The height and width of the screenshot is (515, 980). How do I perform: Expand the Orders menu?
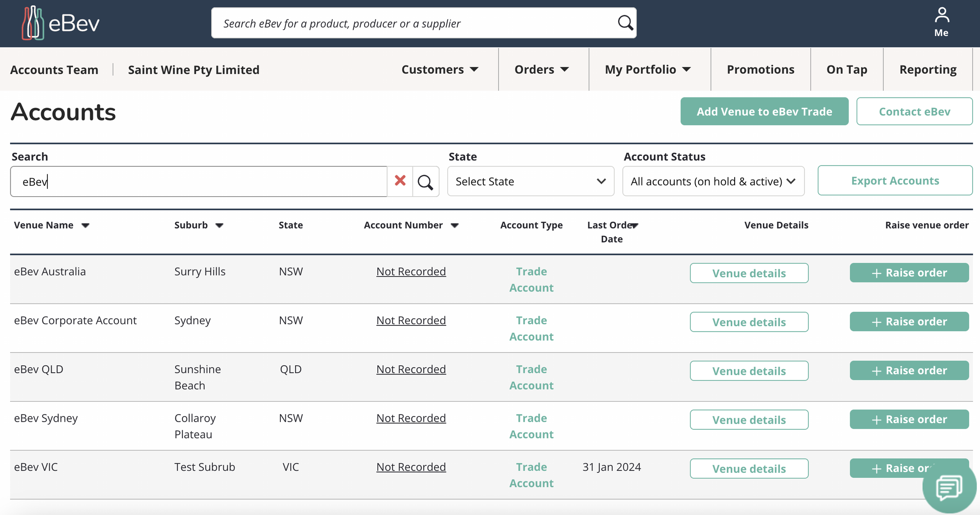pos(541,70)
